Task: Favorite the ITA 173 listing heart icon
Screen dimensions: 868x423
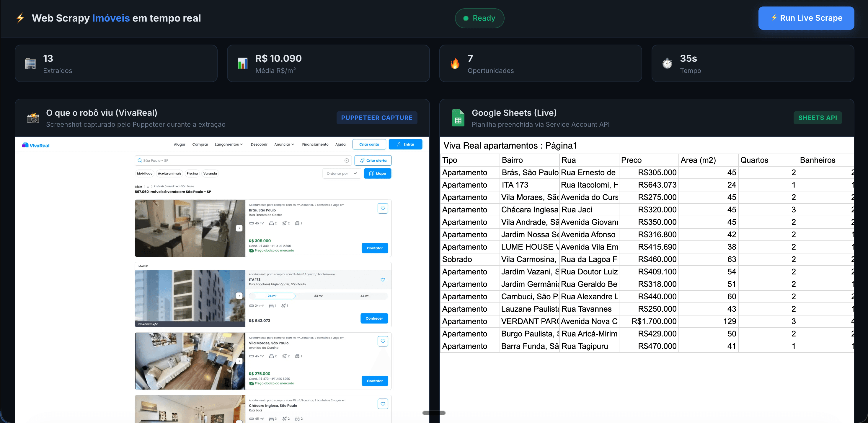Action: coord(383,280)
